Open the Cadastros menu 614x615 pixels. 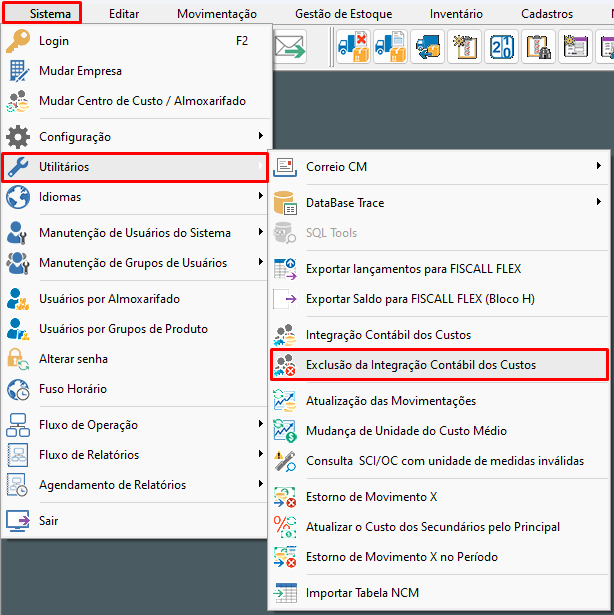click(x=547, y=14)
